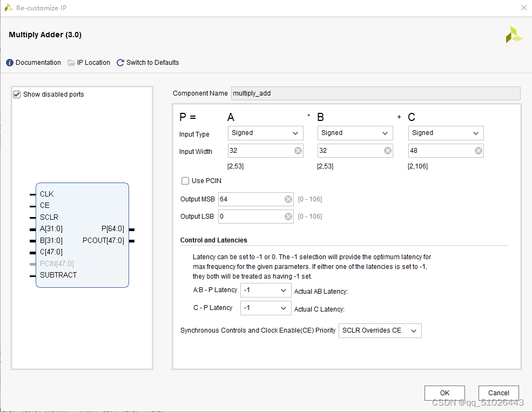This screenshot has height=412, width=532.
Task: Click the IP Location folder icon
Action: [71, 63]
